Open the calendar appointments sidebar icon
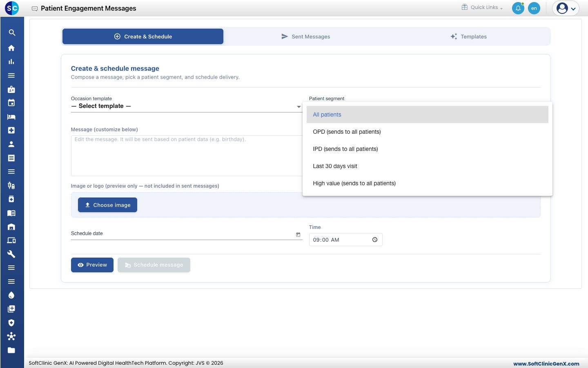The height and width of the screenshot is (368, 588). point(11,103)
